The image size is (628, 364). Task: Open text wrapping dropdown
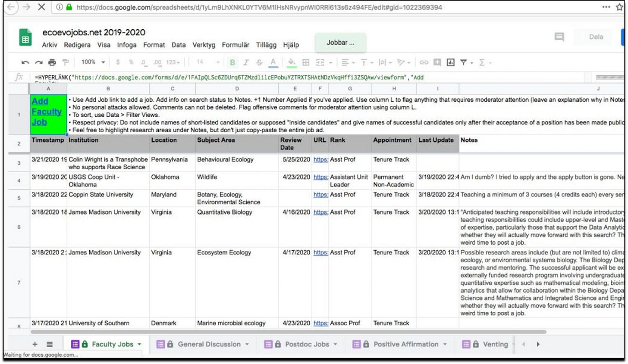pos(385,62)
